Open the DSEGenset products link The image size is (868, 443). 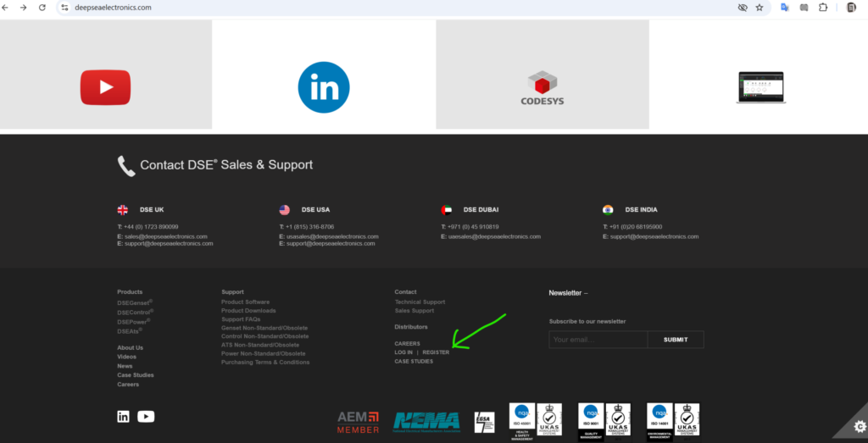(x=135, y=302)
